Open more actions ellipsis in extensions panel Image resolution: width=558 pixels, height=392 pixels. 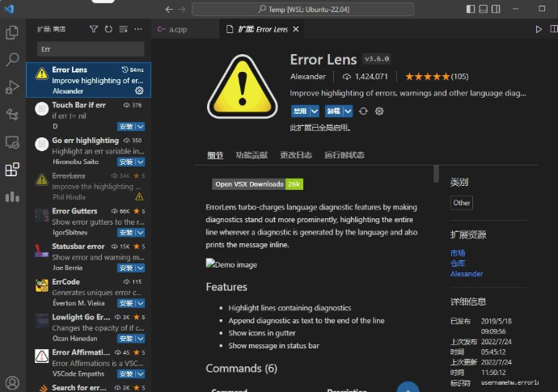[138, 29]
